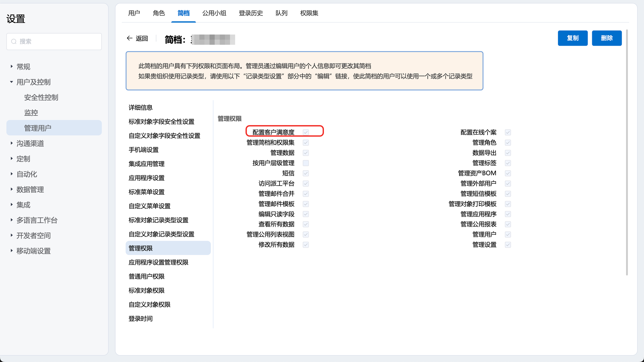Toggle the 配置客户满意度 checkbox
This screenshot has height=362, width=644.
[306, 132]
